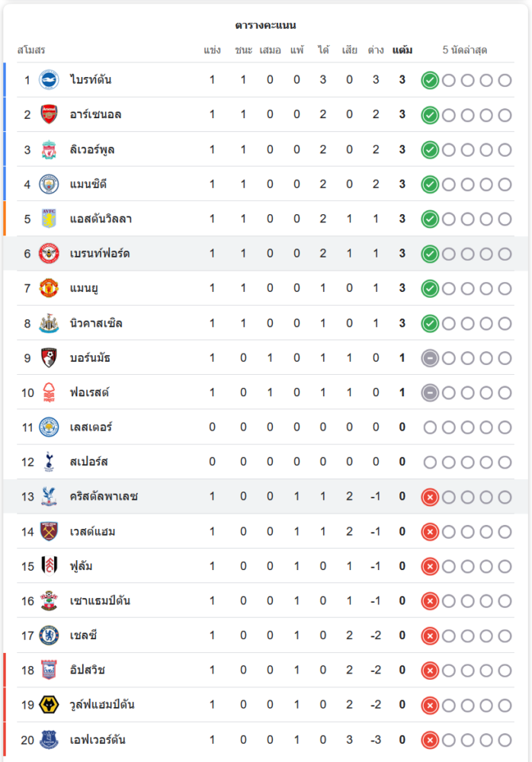532x762 pixels.
Task: Click Everton's red loss result indicator
Action: coord(430,740)
